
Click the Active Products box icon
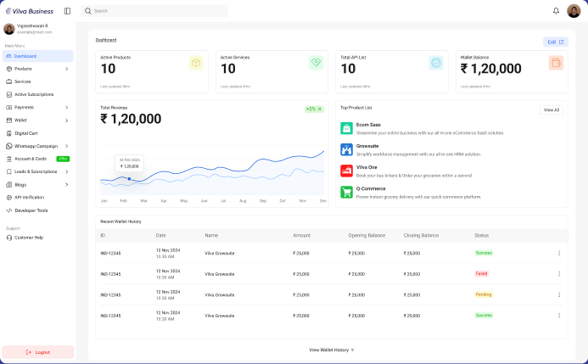(196, 63)
